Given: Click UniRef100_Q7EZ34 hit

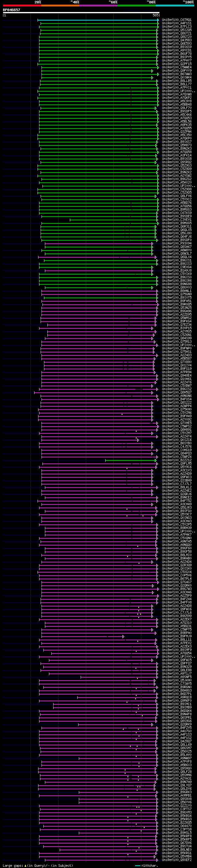Looking at the screenshot, I should 177,325.
